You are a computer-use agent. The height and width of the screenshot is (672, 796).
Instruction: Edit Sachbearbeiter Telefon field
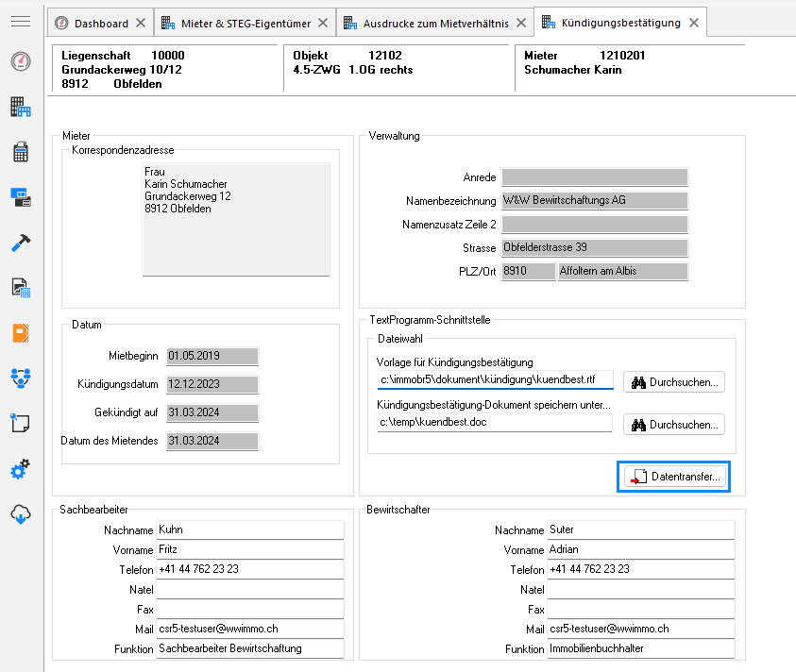(x=250, y=569)
